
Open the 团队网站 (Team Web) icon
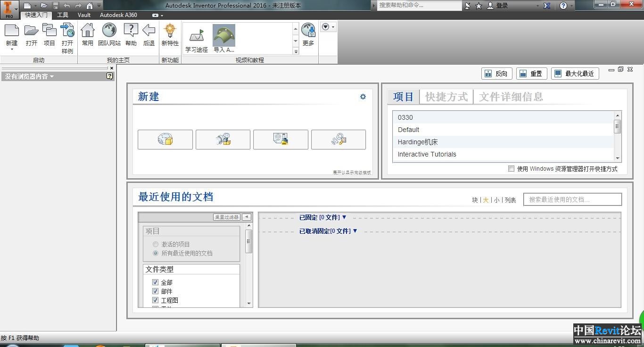pos(109,31)
